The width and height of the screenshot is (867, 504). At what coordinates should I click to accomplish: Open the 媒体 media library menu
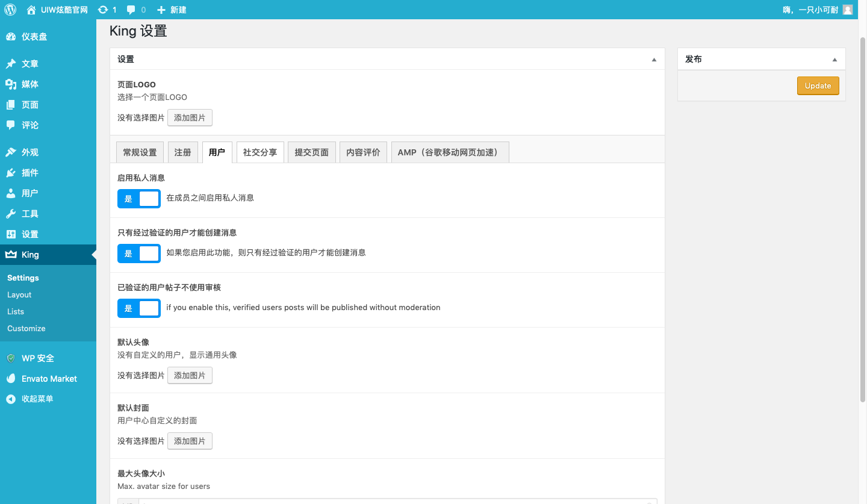click(x=30, y=84)
